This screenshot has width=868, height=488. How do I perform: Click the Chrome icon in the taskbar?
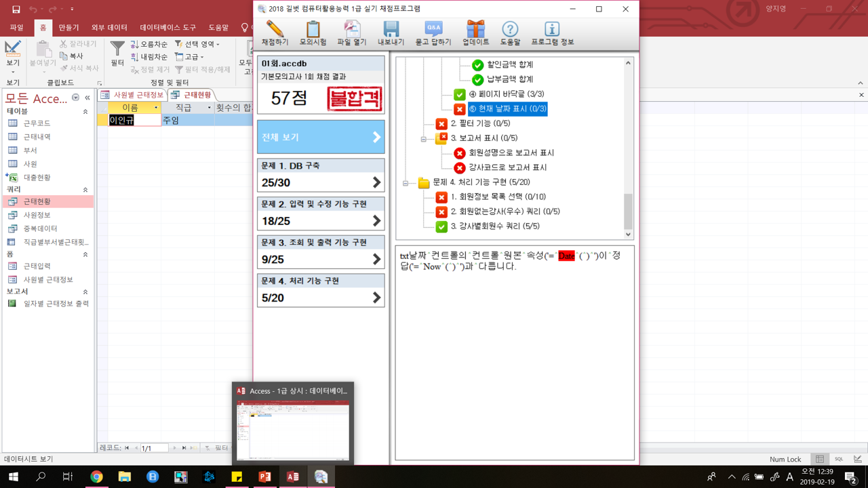point(96,477)
